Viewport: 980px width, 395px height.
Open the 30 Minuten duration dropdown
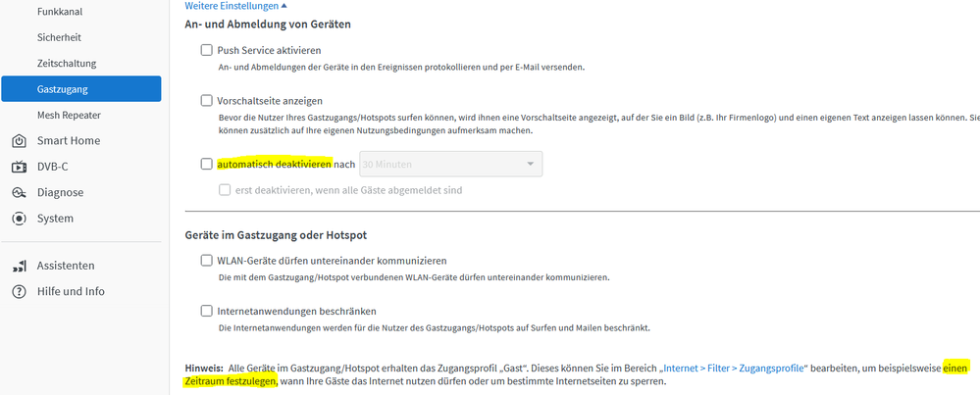pos(451,165)
